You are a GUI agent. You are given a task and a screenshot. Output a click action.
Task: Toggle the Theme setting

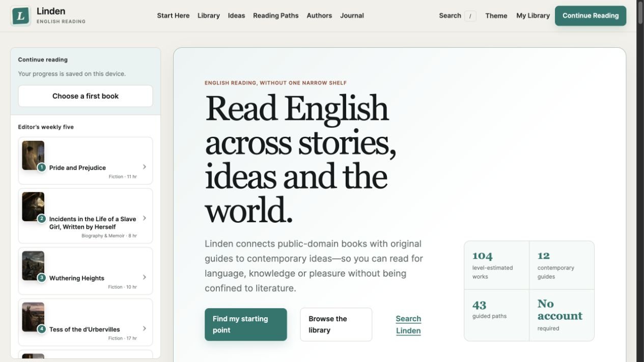[x=496, y=16]
